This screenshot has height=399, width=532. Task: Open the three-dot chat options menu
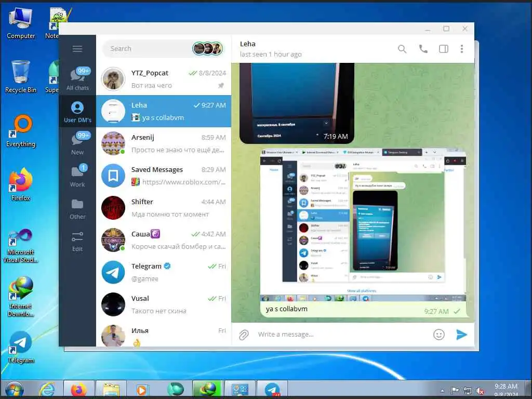(x=462, y=49)
